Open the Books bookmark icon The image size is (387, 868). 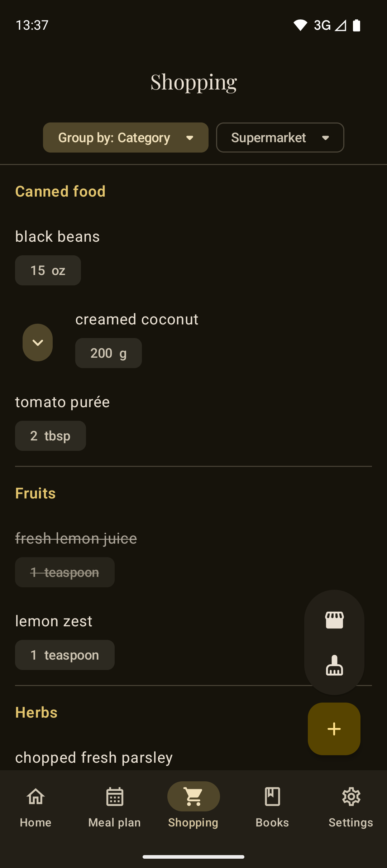(x=272, y=797)
